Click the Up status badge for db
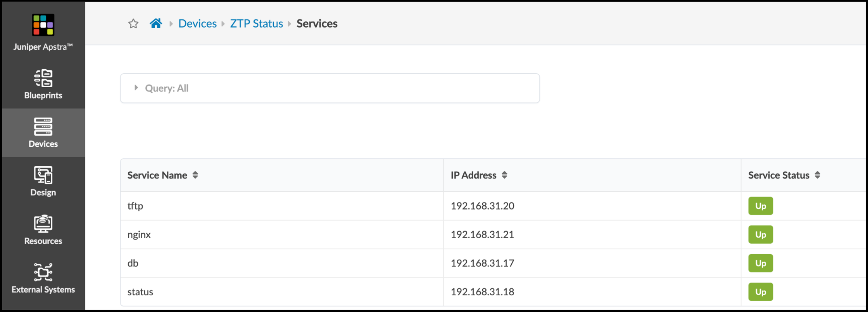 (760, 263)
